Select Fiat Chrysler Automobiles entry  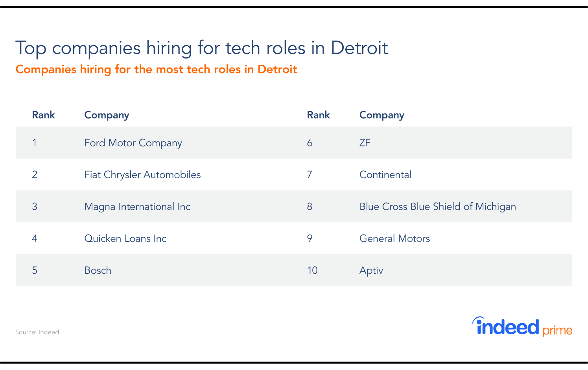(142, 174)
